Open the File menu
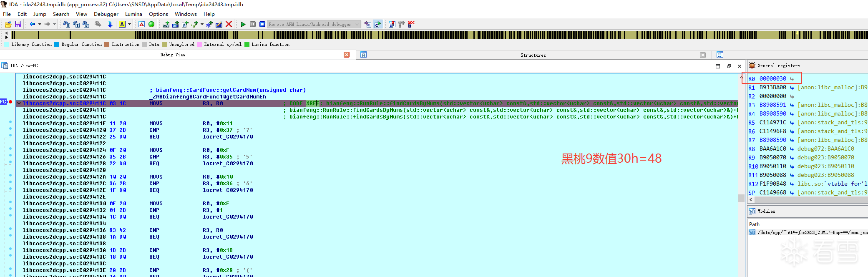Screen dimensions: 868x277 point(7,14)
